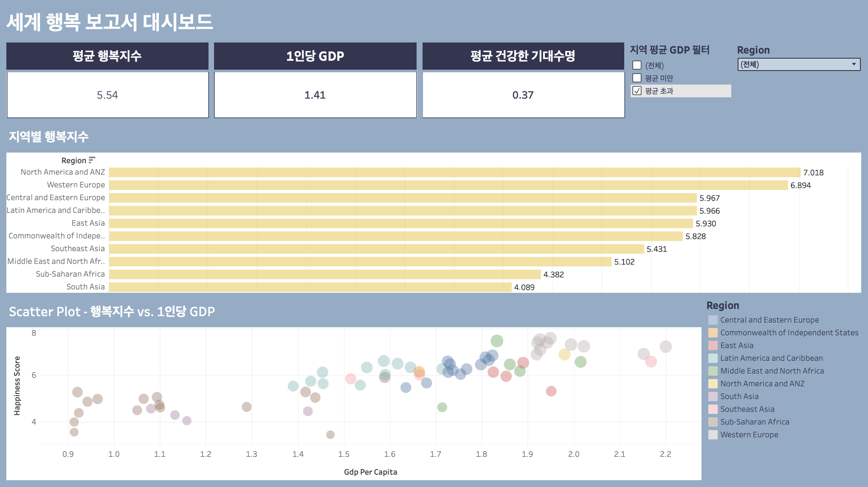Open the Region (전체) dropdown
This screenshot has width=868, height=487.
click(x=799, y=65)
